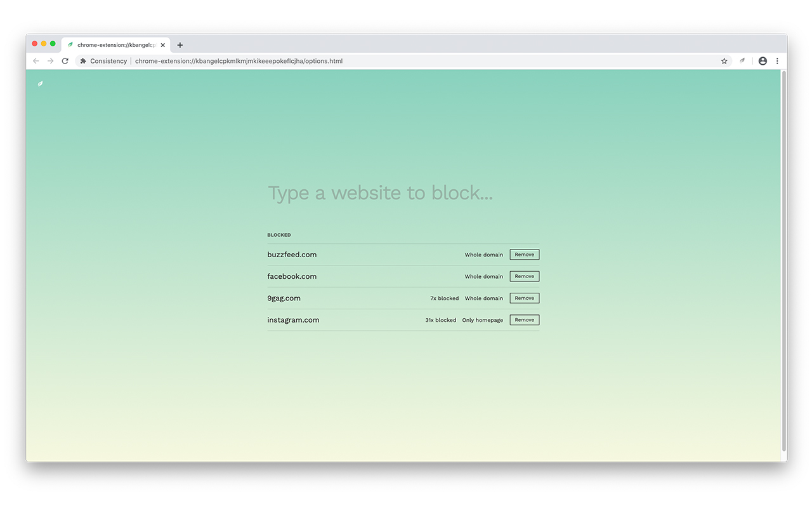812x508 pixels.
Task: Open the Chrome three-dot menu
Action: (x=777, y=61)
